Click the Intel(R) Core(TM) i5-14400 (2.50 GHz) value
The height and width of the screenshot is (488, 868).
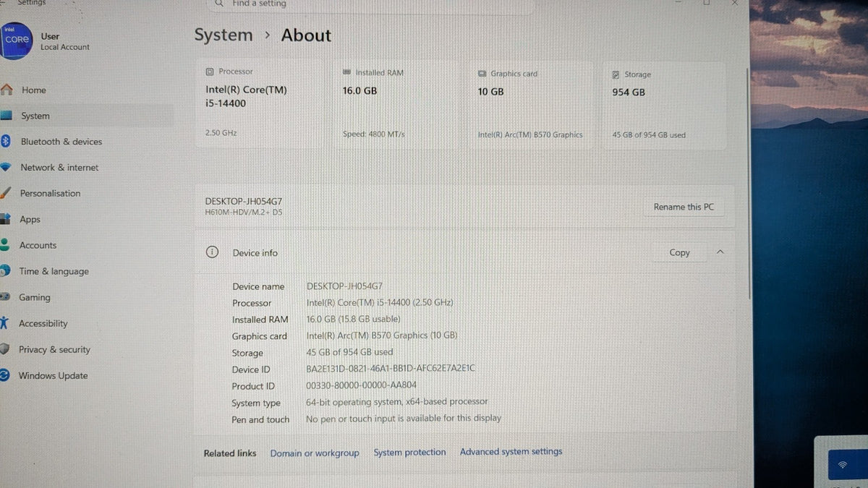(x=380, y=302)
